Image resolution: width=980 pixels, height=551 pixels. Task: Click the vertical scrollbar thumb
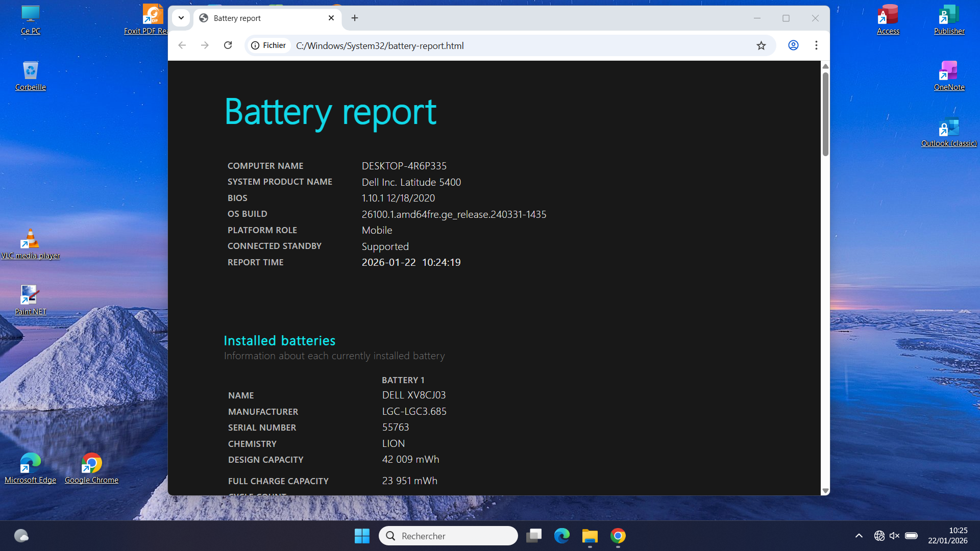[825, 114]
